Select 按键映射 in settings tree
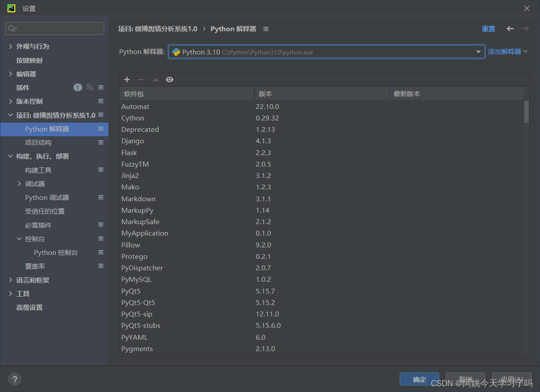Viewport: 540px width, 392px height. coord(29,60)
